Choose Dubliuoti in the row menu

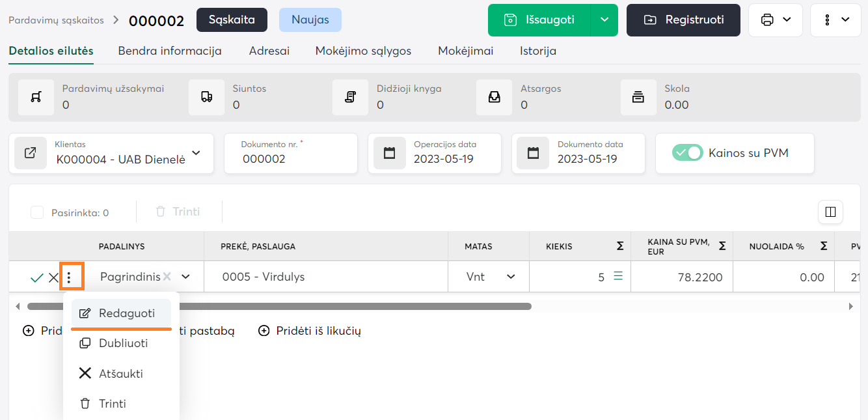pyautogui.click(x=123, y=343)
